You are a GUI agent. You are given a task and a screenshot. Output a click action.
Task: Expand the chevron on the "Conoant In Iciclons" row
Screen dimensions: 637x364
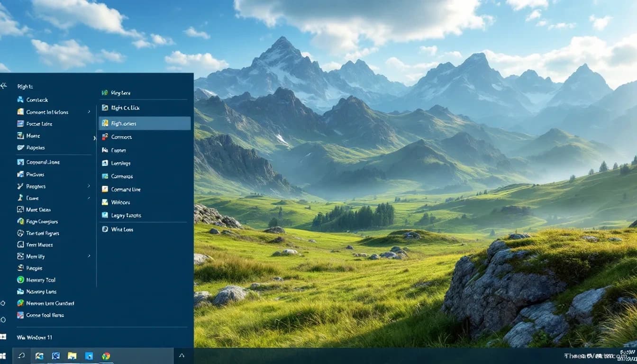coord(89,112)
